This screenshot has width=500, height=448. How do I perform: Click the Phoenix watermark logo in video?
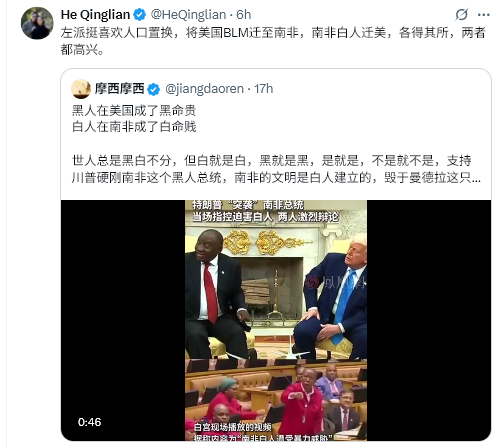pos(312,282)
